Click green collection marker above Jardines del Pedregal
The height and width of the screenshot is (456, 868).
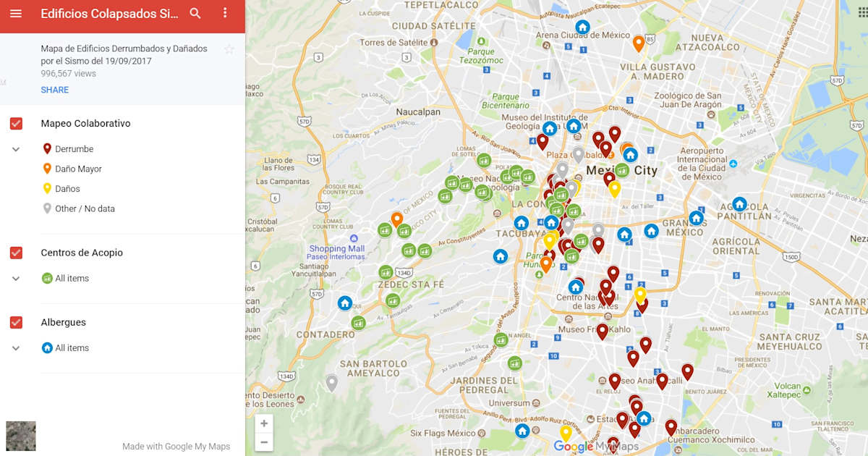[514, 363]
